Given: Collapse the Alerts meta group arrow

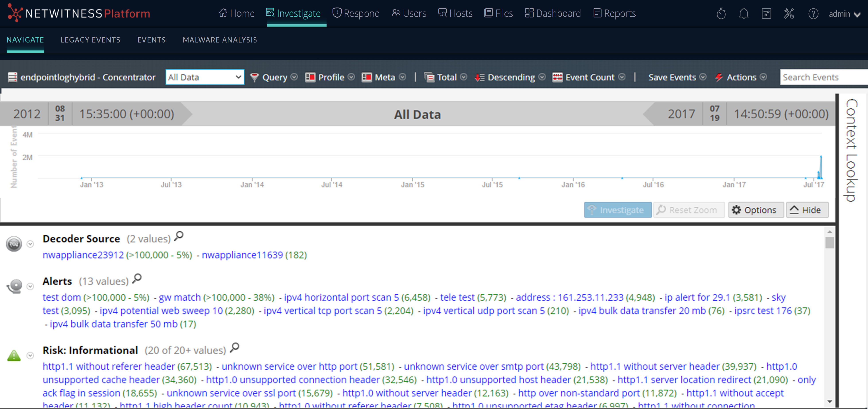Looking at the screenshot, I should click(x=30, y=286).
